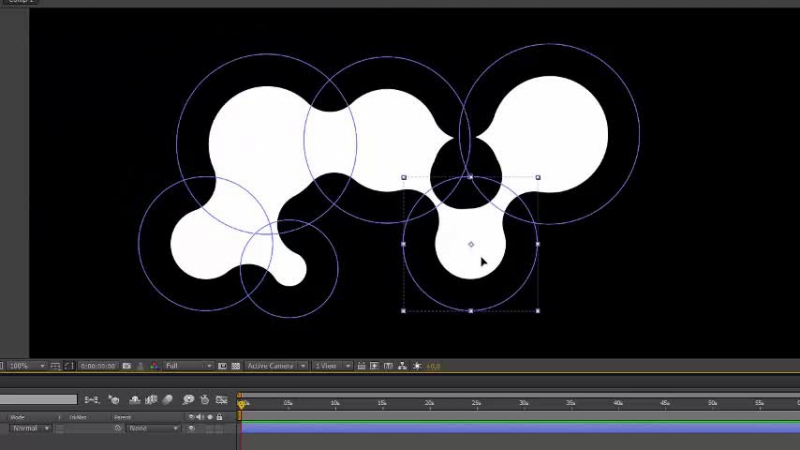Hide the layer with its eye switch
800x450 pixels.
point(191,429)
